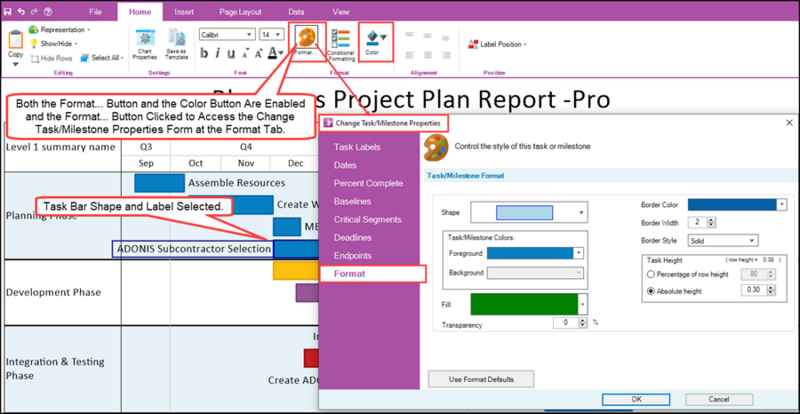Click the Absolute height value field
Screen dimensions: 800x414
coord(755,291)
